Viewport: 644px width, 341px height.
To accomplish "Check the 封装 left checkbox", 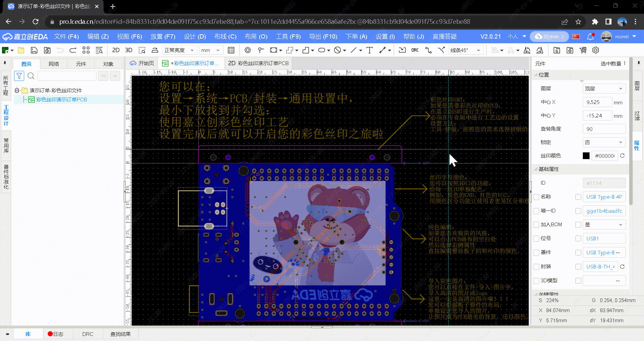I will pyautogui.click(x=536, y=266).
